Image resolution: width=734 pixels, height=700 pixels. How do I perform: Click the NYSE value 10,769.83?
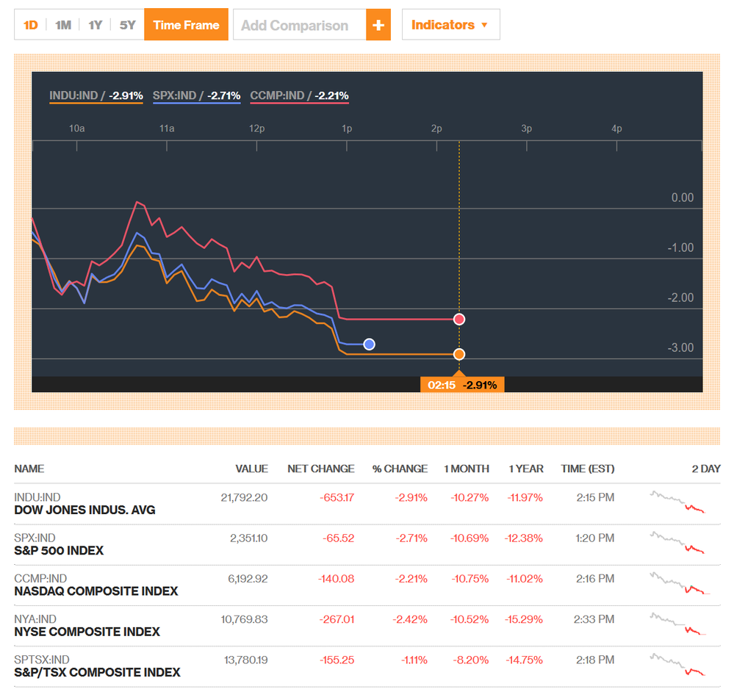[x=244, y=619]
